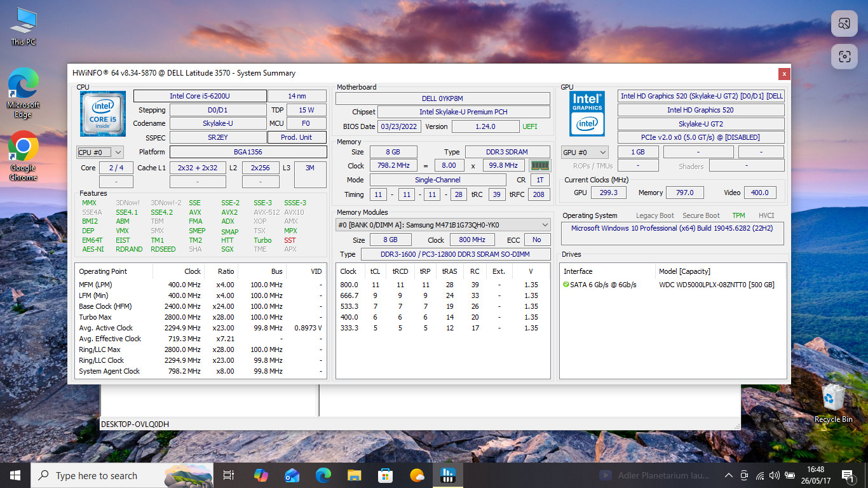Screen dimensions: 868x488
Task: Open the network tray icon
Action: (x=760, y=475)
